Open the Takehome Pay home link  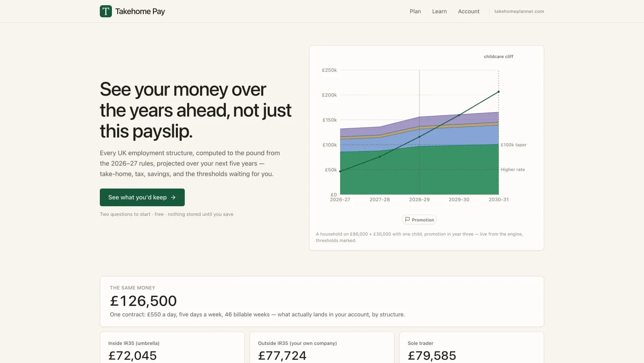(132, 11)
